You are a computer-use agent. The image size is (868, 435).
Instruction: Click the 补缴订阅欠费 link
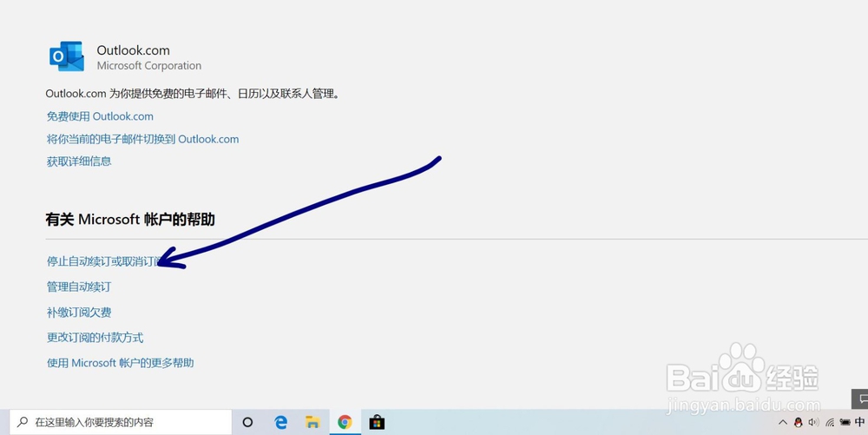pyautogui.click(x=79, y=312)
